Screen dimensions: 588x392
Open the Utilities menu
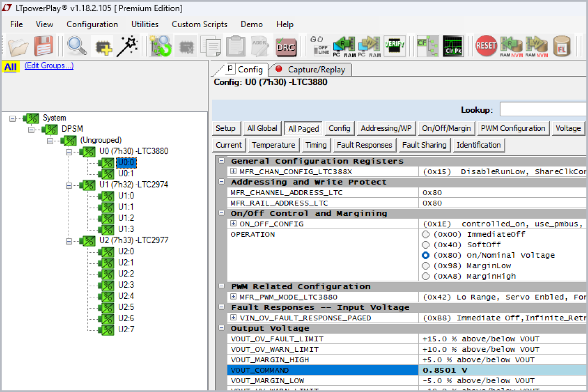coord(145,24)
